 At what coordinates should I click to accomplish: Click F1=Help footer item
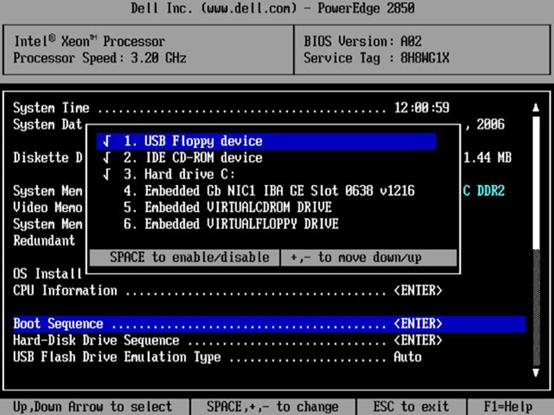(x=508, y=407)
